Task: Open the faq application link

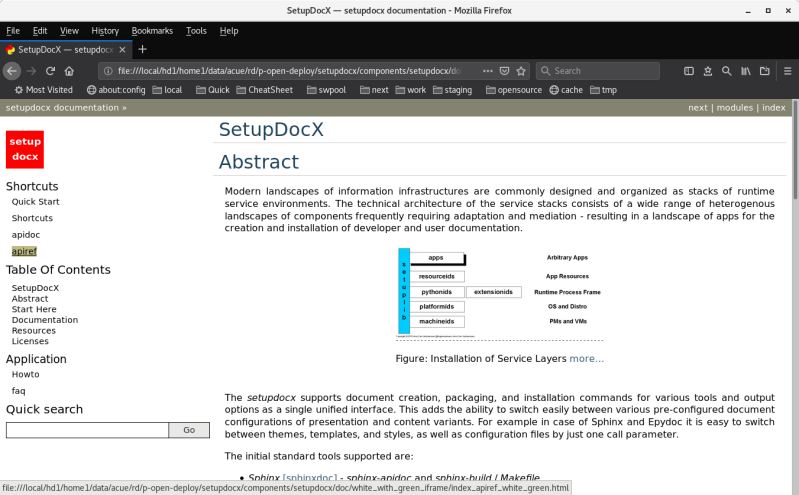Action: pyautogui.click(x=18, y=391)
